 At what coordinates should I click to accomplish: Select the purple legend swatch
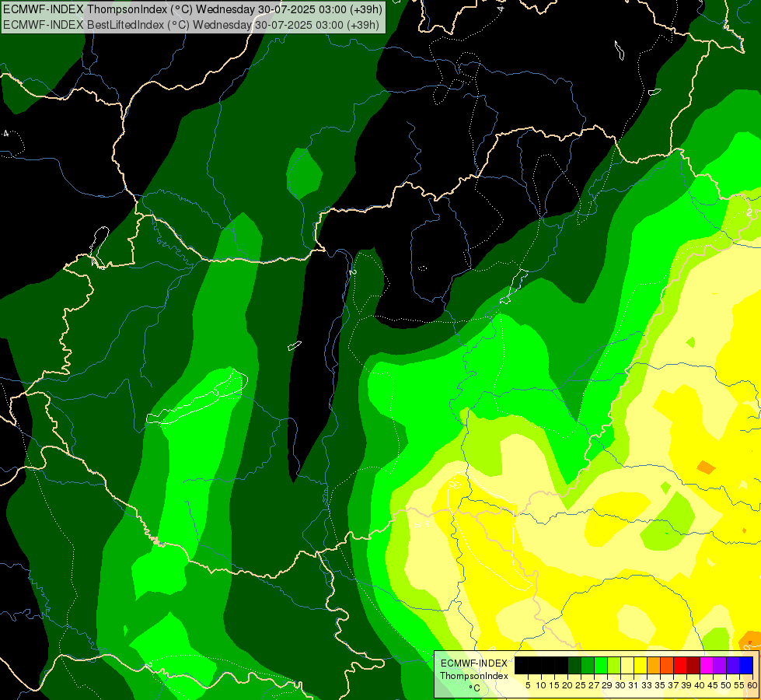click(x=720, y=665)
